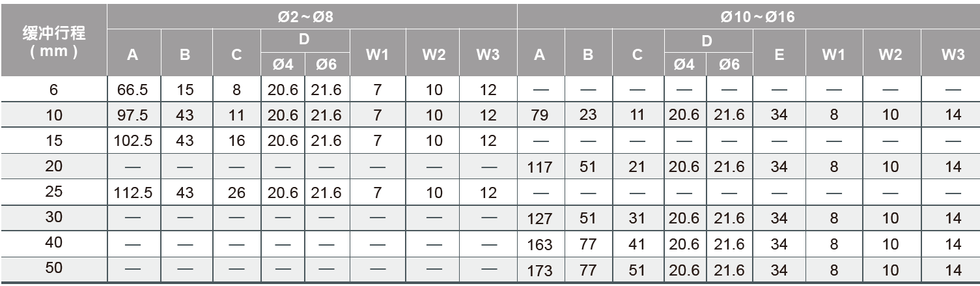Viewport: 980px width, 286px height.
Task: Select the value 26 in column C
Action: [236, 193]
